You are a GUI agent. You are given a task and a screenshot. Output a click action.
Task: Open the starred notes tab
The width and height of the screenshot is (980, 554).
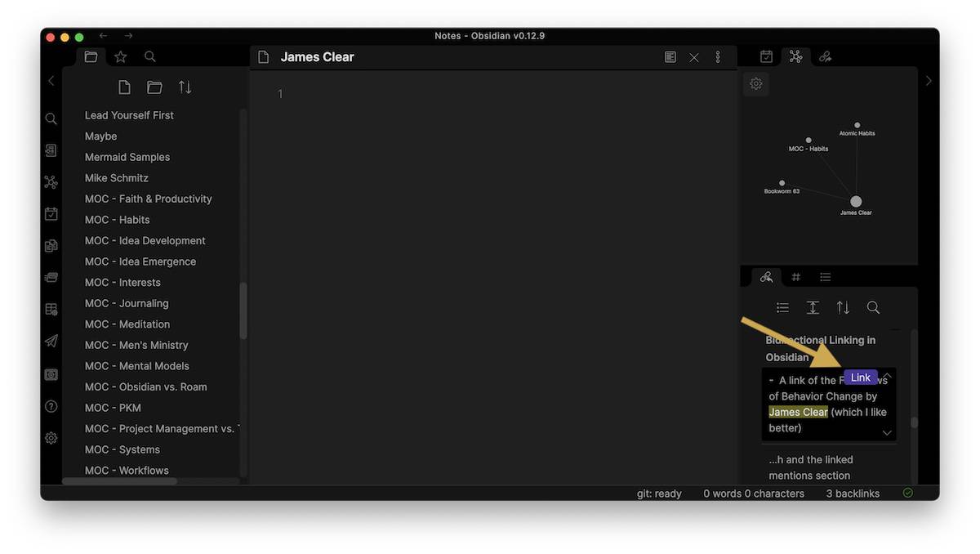(121, 57)
